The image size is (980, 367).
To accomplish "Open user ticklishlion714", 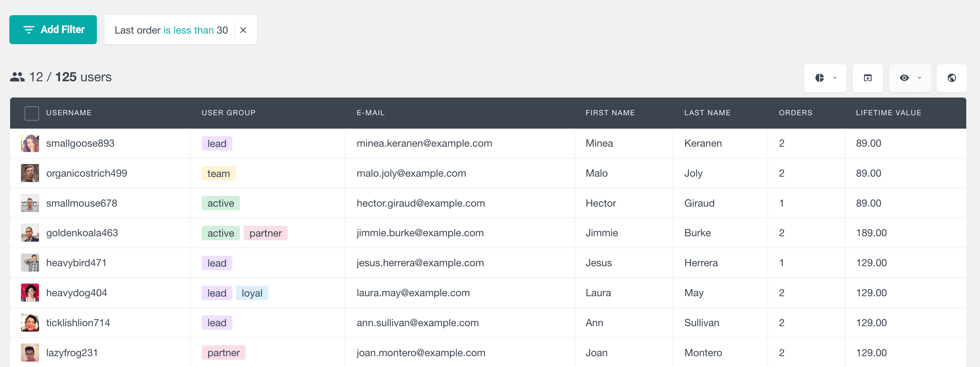I will coord(78,323).
